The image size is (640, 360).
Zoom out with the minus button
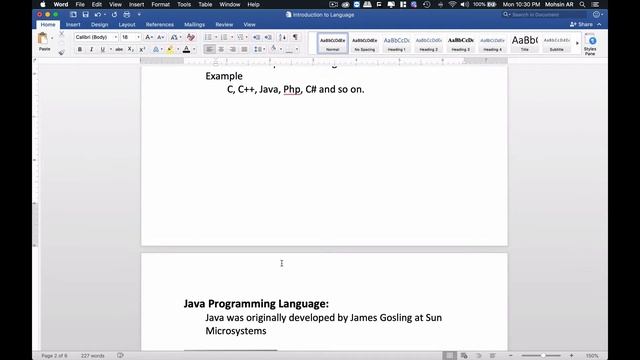coord(510,356)
